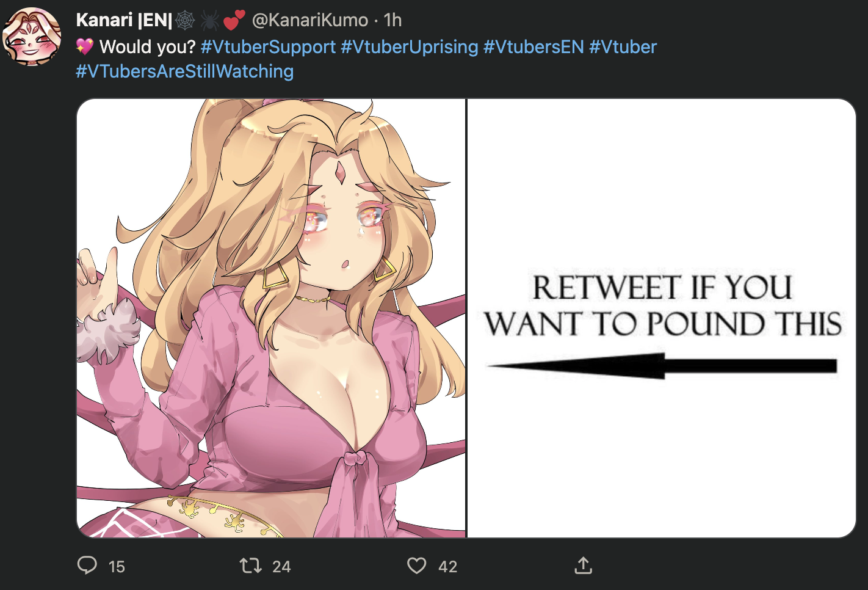Open the 1h timestamp link
The image size is (868, 590).
pos(393,20)
